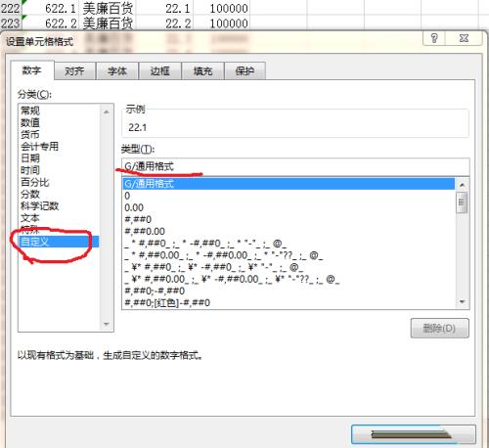489x448 pixels.
Task: Open the 边框 tab
Action: 160,70
